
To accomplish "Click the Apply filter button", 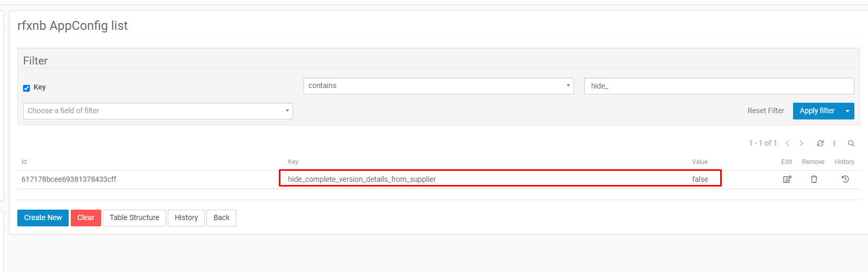I will 817,111.
